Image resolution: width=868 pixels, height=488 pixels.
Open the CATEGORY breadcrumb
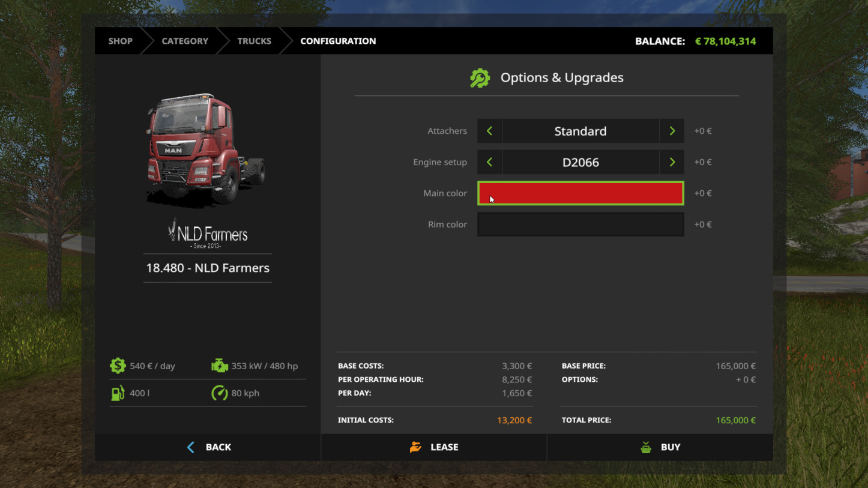[x=185, y=41]
